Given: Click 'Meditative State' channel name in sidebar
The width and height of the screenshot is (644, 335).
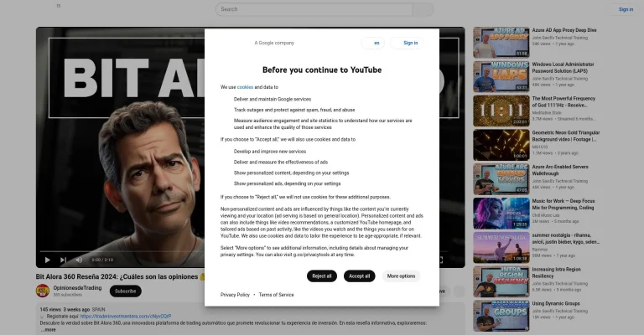Looking at the screenshot, I should click(547, 112).
